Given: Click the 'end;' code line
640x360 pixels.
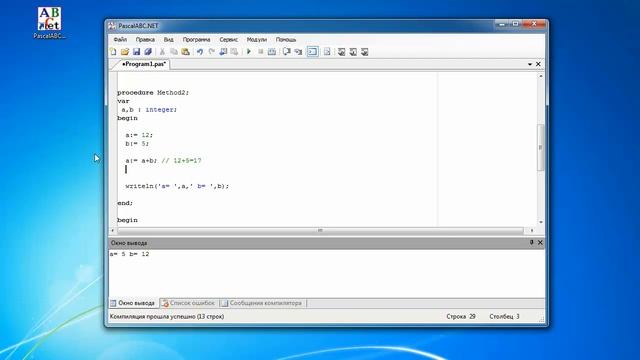Looking at the screenshot, I should click(125, 203).
